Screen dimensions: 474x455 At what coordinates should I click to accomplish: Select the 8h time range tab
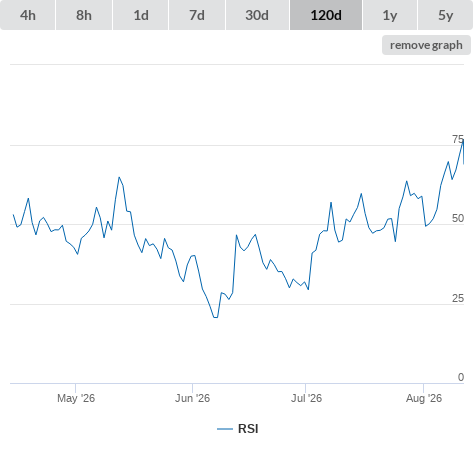(84, 15)
